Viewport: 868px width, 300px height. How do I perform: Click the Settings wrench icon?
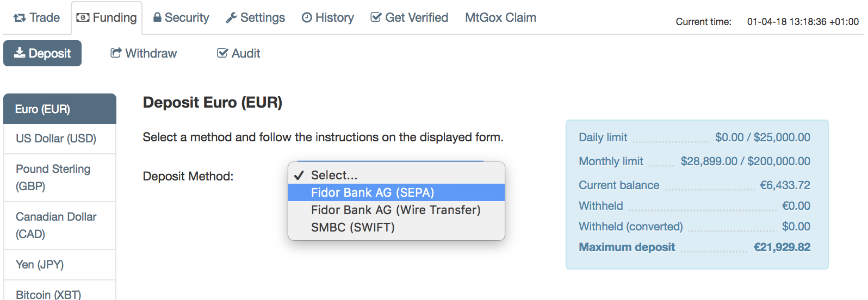coord(231,18)
